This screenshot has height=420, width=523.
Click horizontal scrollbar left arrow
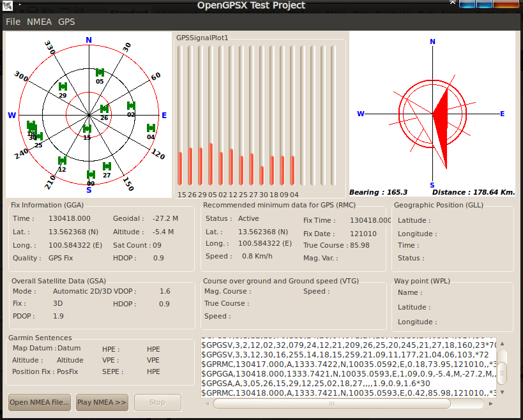point(207,403)
